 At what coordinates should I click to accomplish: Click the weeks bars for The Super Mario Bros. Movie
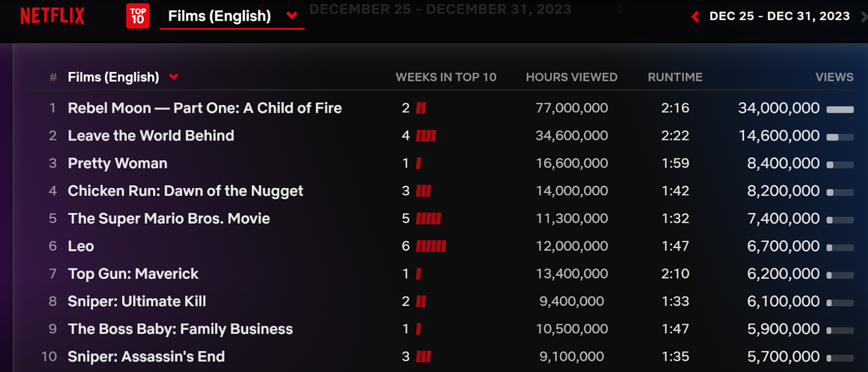pyautogui.click(x=429, y=219)
